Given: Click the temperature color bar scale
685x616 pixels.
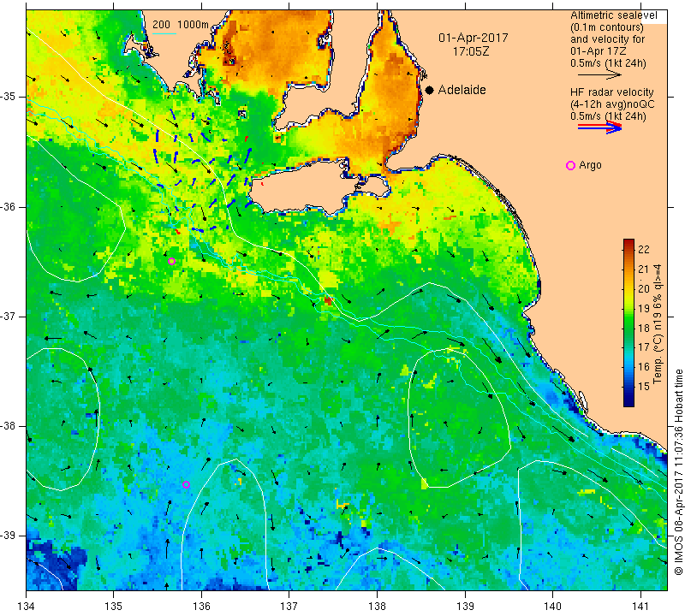Looking at the screenshot, I should (628, 323).
